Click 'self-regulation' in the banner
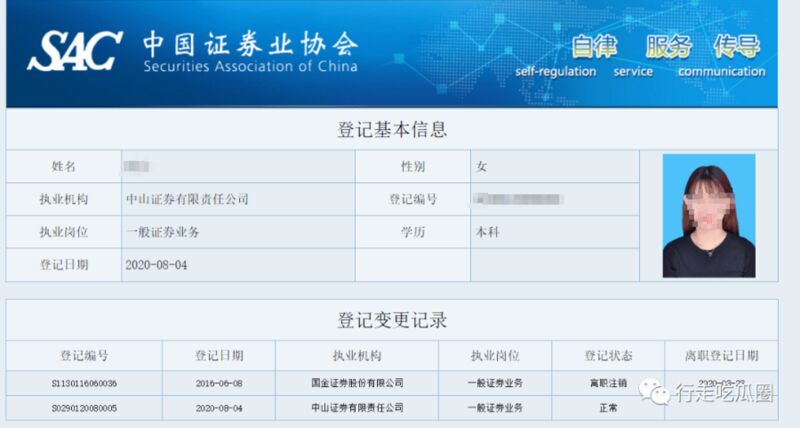800x428 pixels. coord(556,71)
